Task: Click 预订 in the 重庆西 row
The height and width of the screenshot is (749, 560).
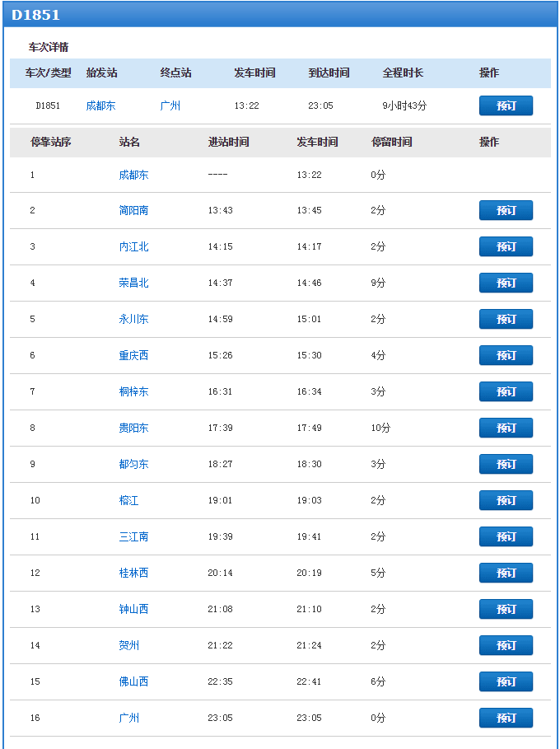Action: 506,355
